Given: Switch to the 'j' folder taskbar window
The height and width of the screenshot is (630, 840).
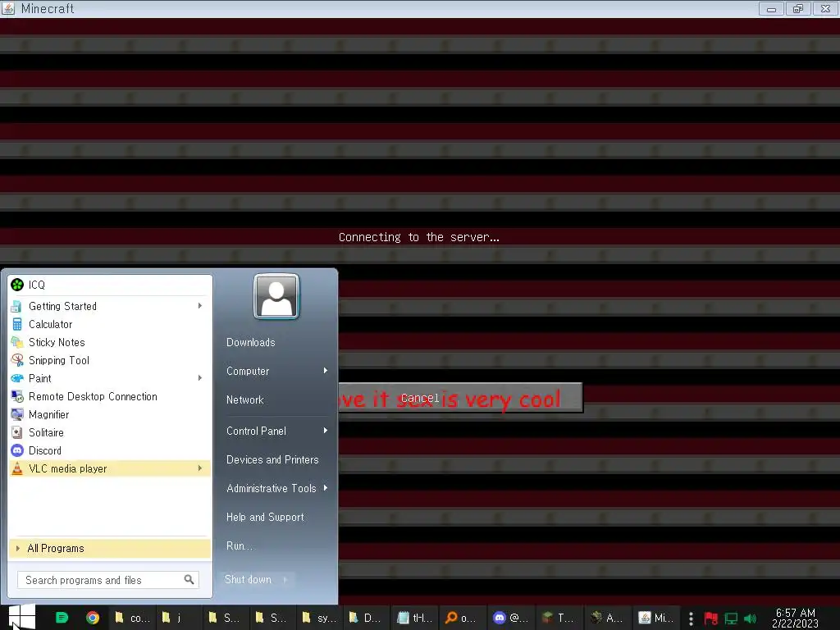Looking at the screenshot, I should tap(179, 618).
